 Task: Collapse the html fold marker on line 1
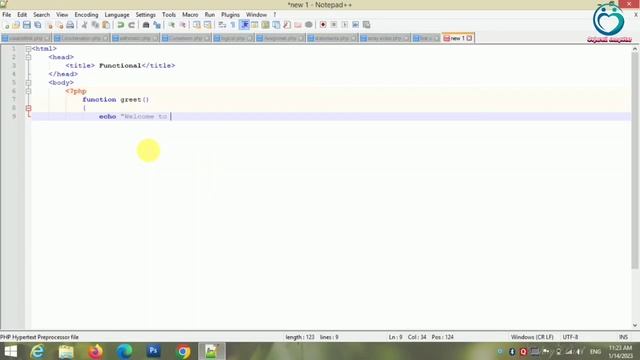tap(28, 49)
